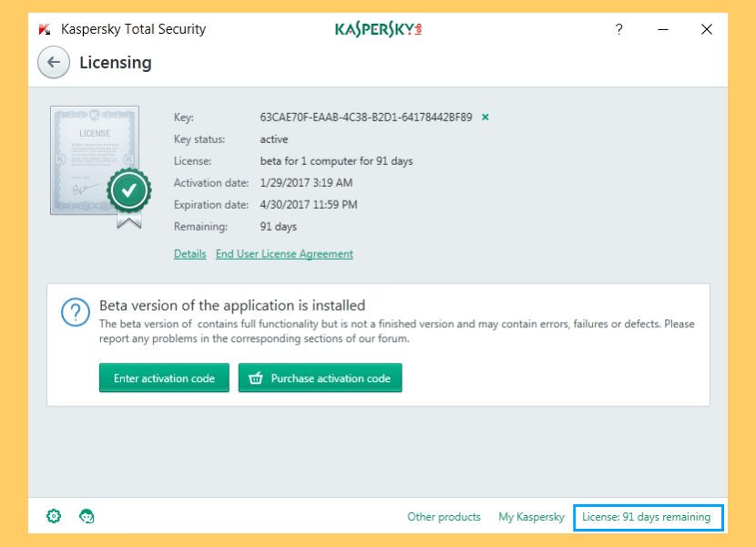The image size is (756, 547).
Task: Open Support via the agent face icon
Action: (x=87, y=516)
